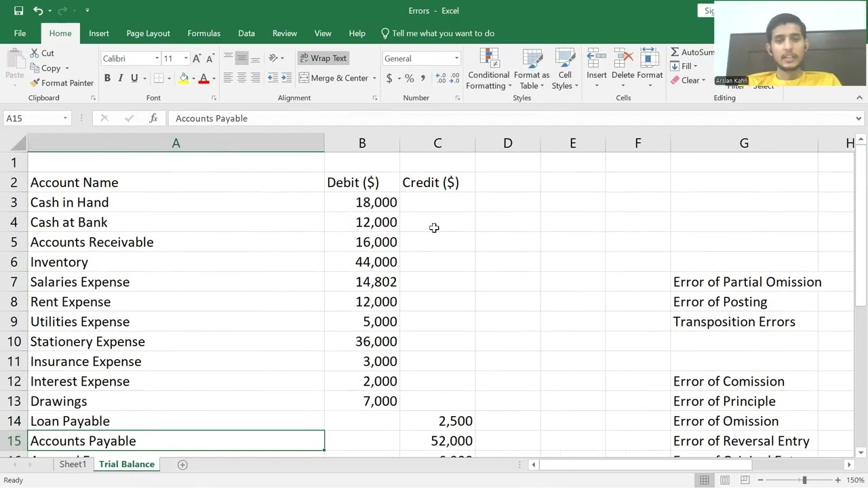Adjust the zoom slider handle
The height and width of the screenshot is (488, 868).
(804, 480)
